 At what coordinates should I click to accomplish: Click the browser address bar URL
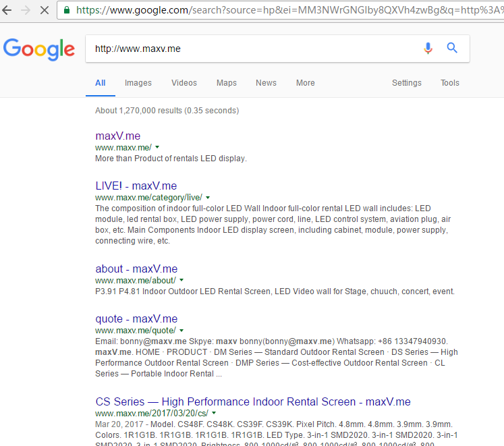click(289, 10)
